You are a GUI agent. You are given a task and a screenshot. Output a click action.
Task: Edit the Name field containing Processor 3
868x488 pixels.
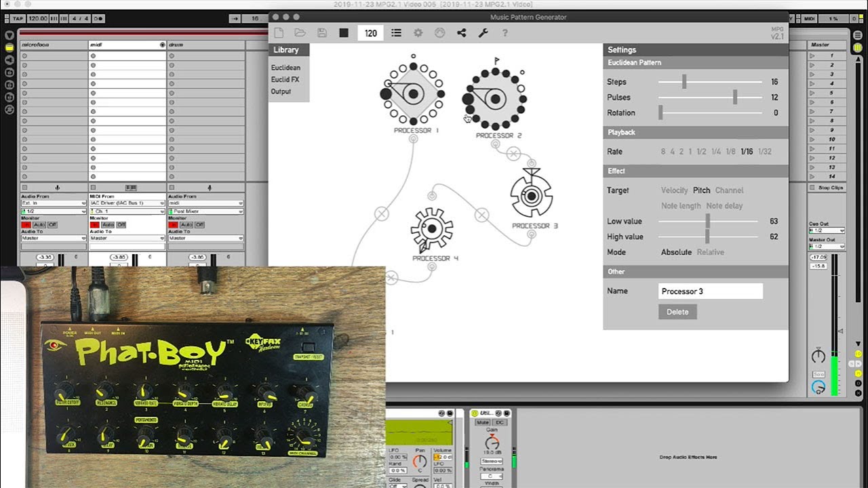pyautogui.click(x=711, y=291)
